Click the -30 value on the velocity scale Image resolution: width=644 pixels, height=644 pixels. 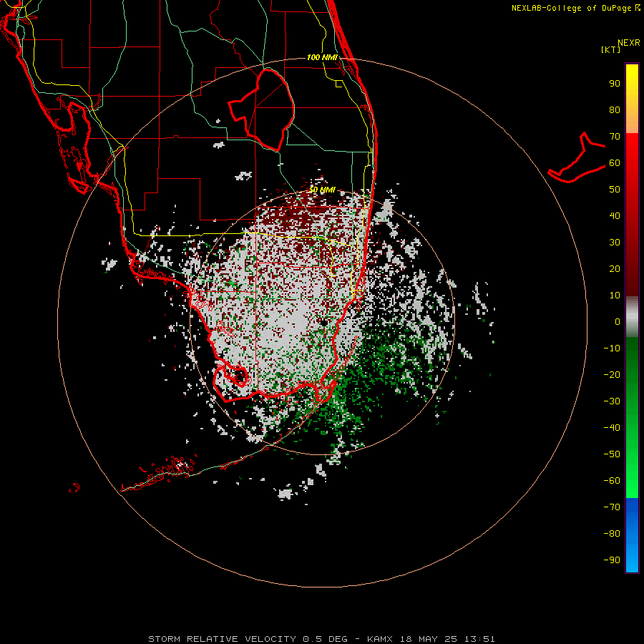(x=612, y=401)
